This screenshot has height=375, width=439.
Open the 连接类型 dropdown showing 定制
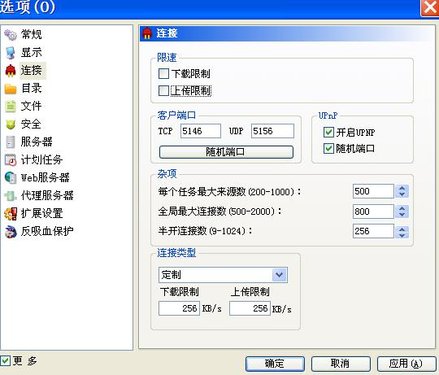(x=223, y=275)
